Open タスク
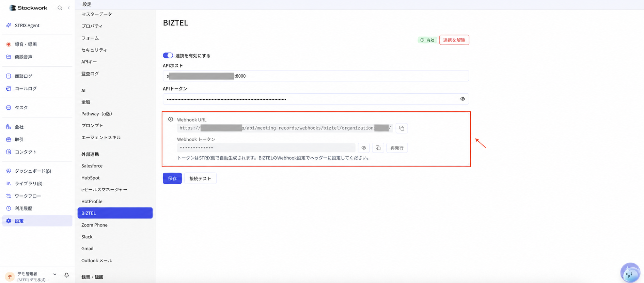 [x=37, y=108]
